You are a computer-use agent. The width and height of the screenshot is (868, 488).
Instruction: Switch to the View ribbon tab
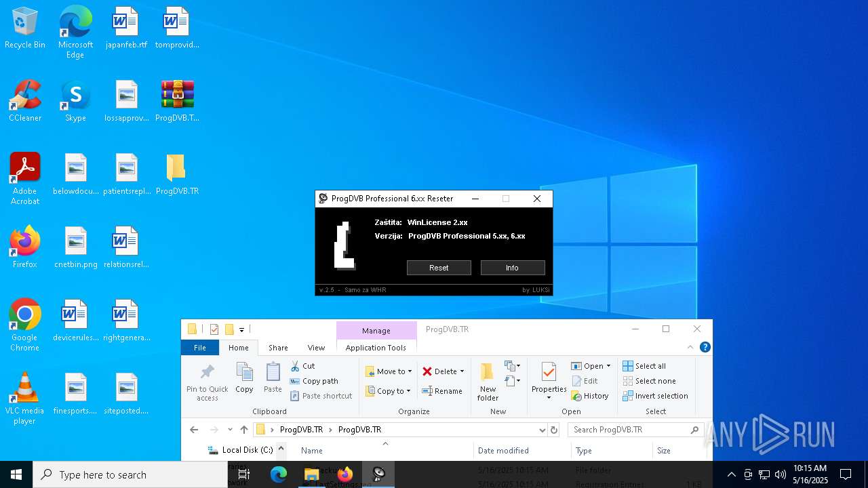coord(316,348)
